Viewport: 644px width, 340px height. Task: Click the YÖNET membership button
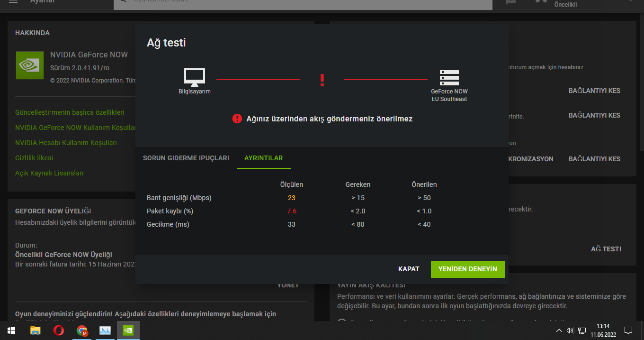(x=288, y=285)
